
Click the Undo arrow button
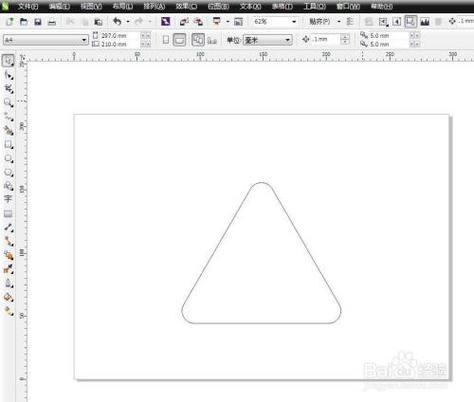(117, 22)
